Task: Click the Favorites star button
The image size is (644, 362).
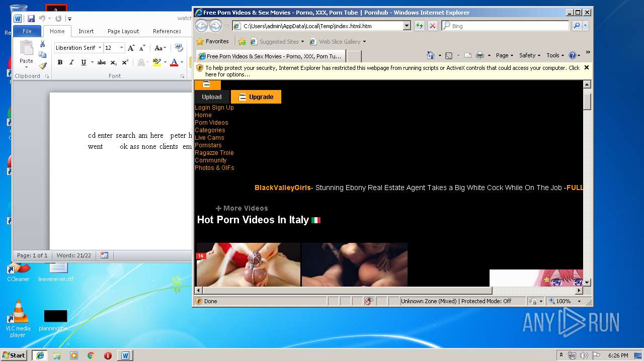Action: [213, 41]
